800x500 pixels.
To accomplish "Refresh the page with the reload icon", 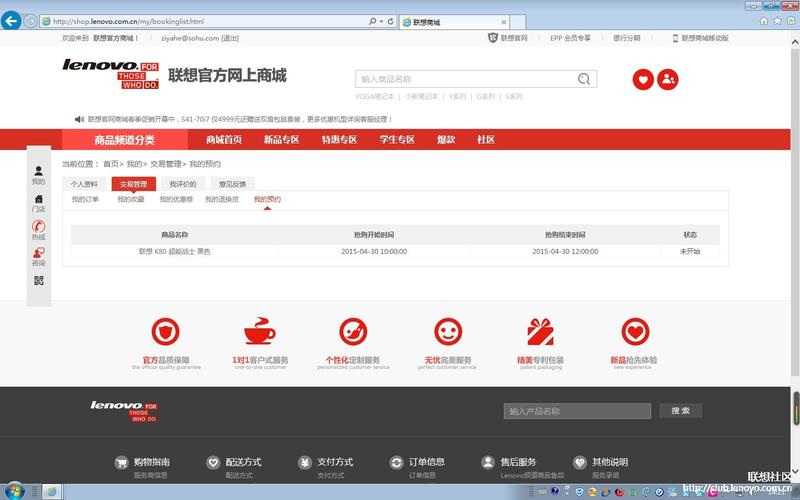I will tap(390, 21).
